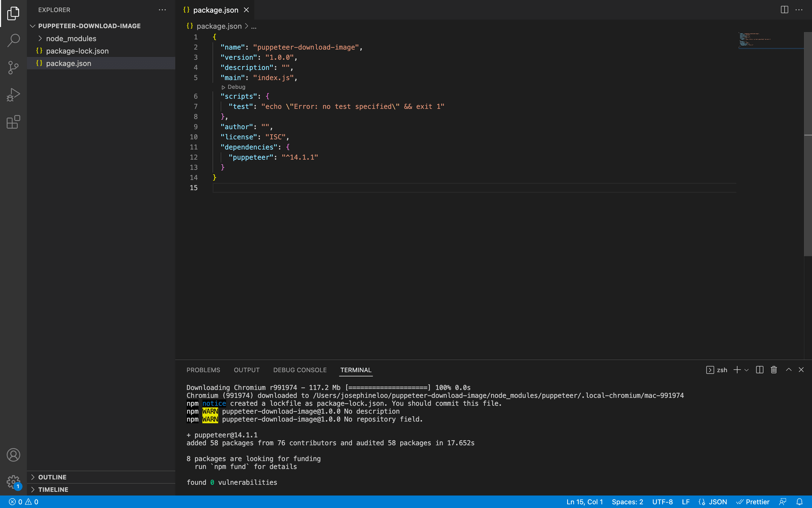Open the Manage gear settings icon
Screen dimensions: 812x508
[13, 482]
